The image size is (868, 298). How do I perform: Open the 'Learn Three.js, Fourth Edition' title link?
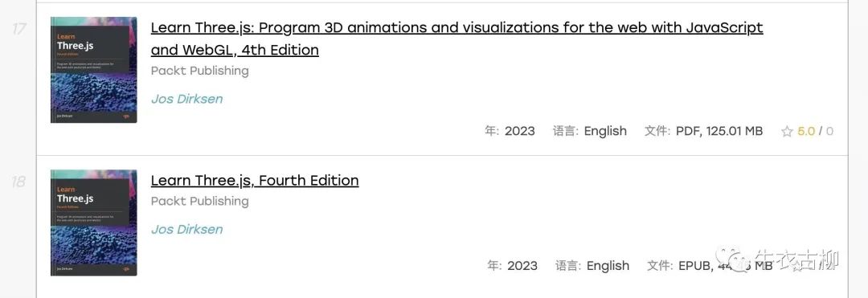point(255,180)
